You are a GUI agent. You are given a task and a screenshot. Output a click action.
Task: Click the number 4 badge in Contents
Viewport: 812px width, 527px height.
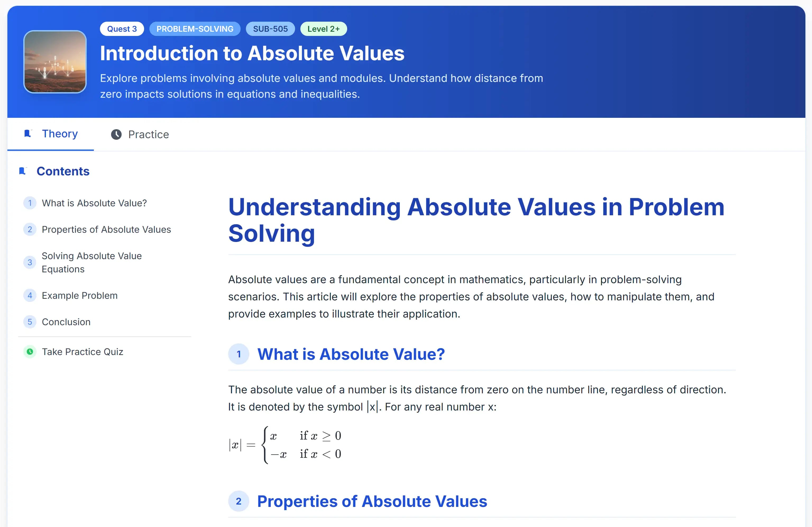tap(30, 296)
